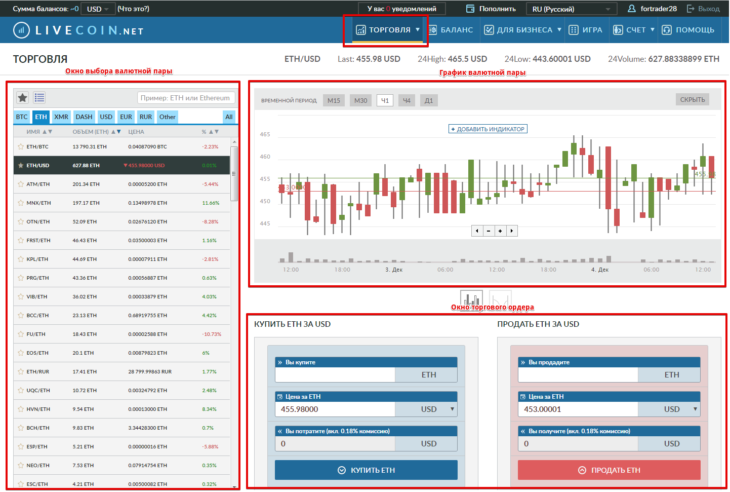Select the USD market tab
Screen dimensions: 730x492
[x=106, y=116]
